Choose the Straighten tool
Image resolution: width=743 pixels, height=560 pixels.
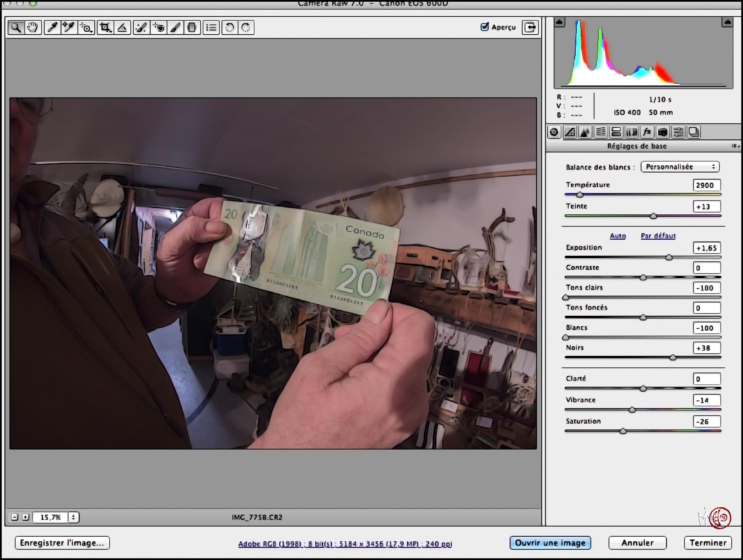click(122, 27)
